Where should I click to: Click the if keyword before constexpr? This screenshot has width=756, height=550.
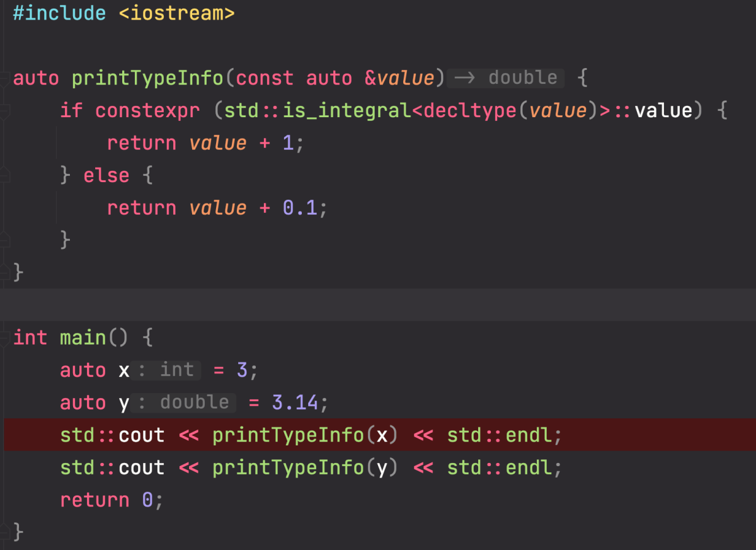pos(71,111)
